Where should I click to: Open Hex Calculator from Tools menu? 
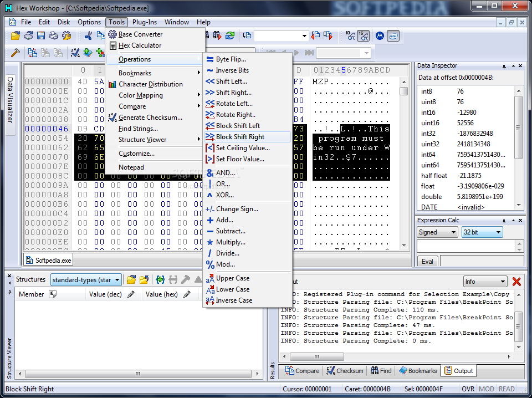coord(155,45)
